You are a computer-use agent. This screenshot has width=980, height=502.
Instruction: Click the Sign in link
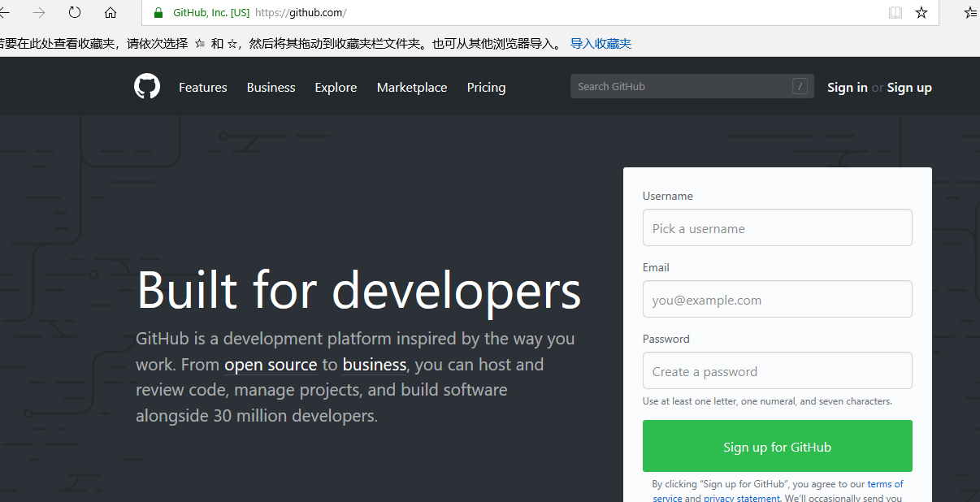click(848, 87)
